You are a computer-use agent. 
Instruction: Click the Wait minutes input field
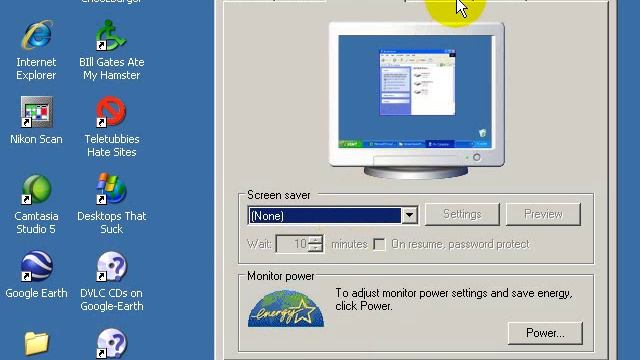(x=292, y=244)
